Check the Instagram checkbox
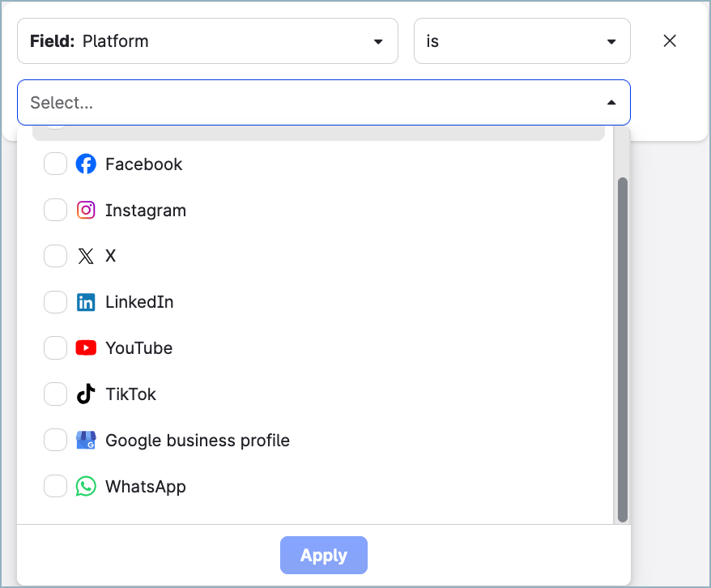 click(x=55, y=210)
